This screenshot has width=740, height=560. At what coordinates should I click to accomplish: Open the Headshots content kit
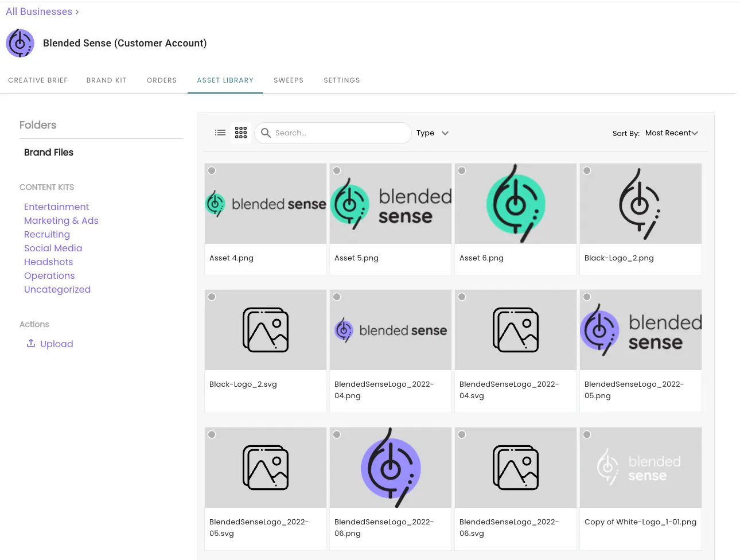49,262
